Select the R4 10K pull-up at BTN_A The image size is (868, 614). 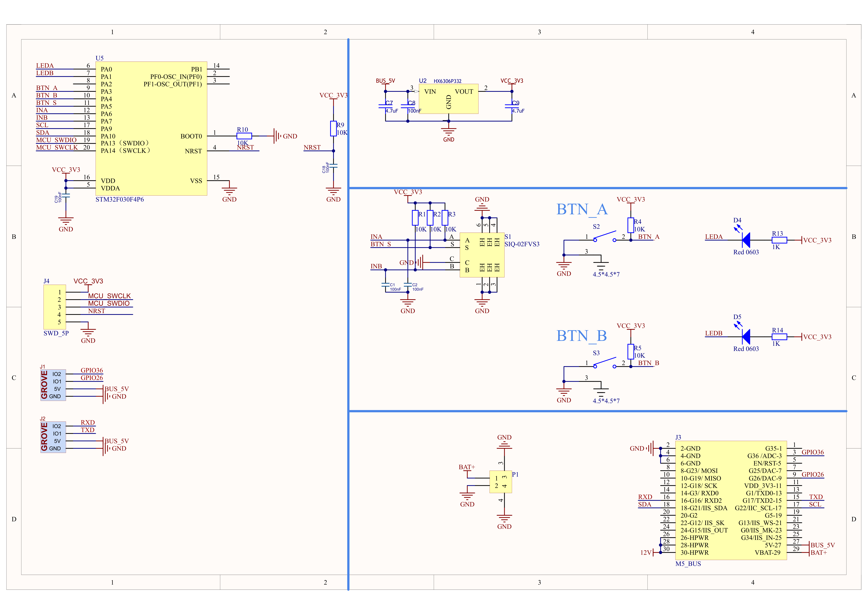[631, 225]
